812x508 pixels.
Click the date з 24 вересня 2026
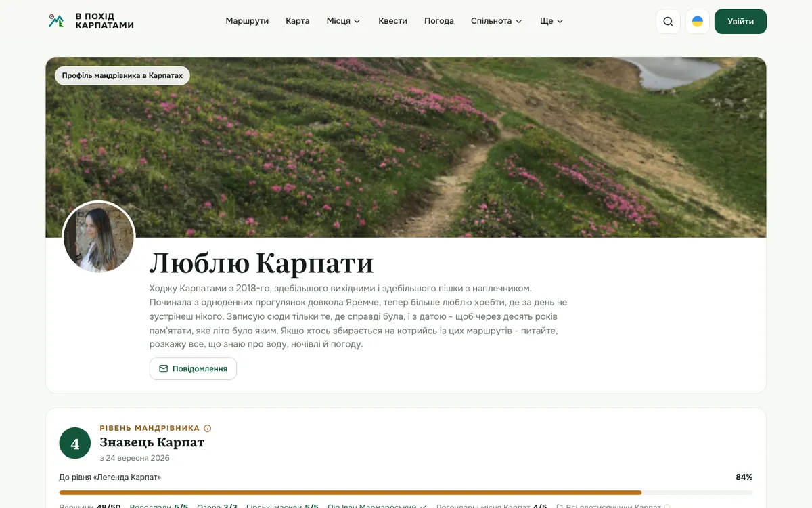pos(135,458)
